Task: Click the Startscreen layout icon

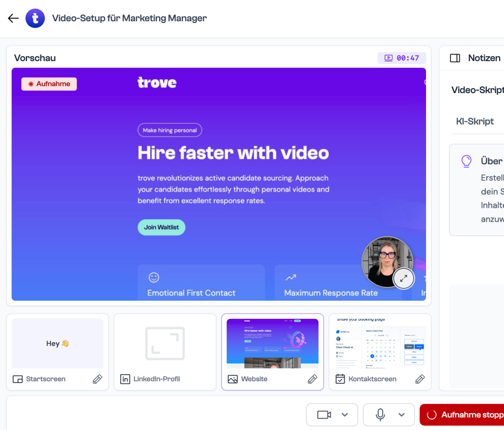Action: [x=18, y=379]
